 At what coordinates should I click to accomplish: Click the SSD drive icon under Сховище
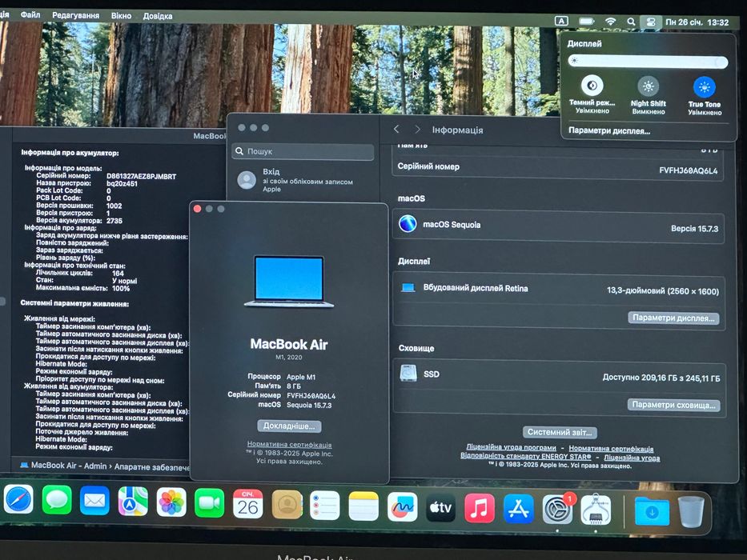[x=408, y=374]
